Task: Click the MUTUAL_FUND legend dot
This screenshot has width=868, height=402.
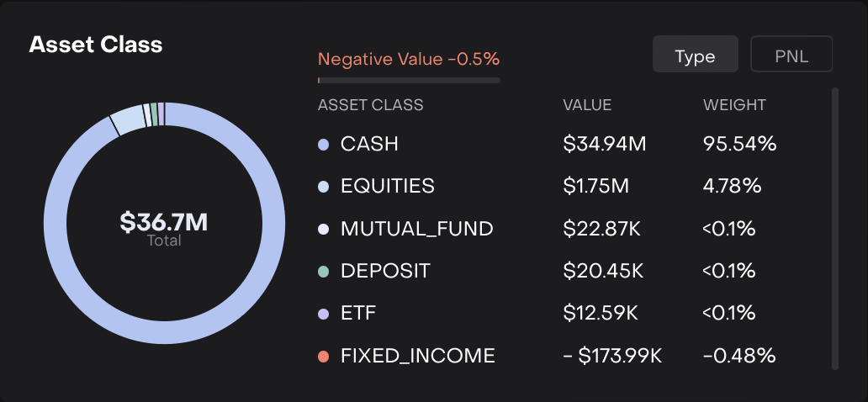Action: 323,229
